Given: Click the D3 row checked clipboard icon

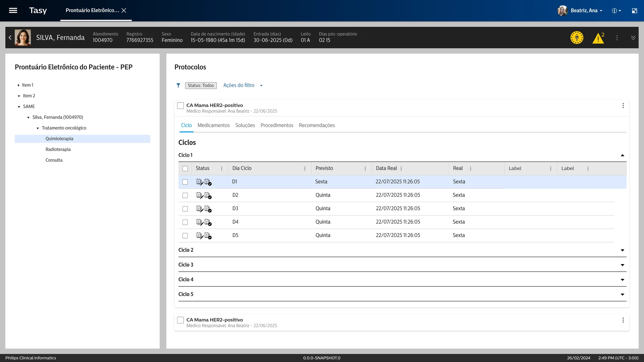Looking at the screenshot, I should click(208, 209).
